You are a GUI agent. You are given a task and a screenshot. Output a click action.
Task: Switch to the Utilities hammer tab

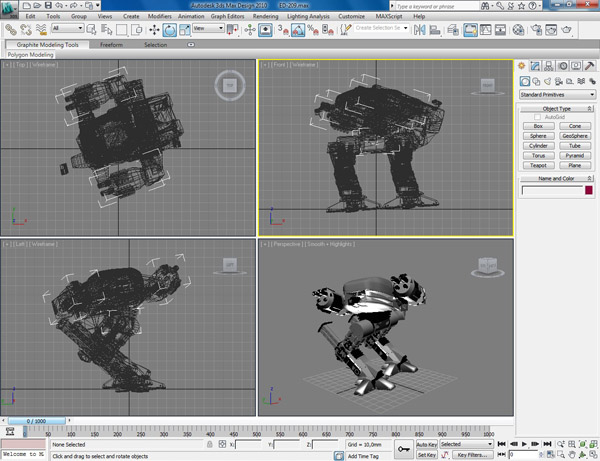[589, 66]
